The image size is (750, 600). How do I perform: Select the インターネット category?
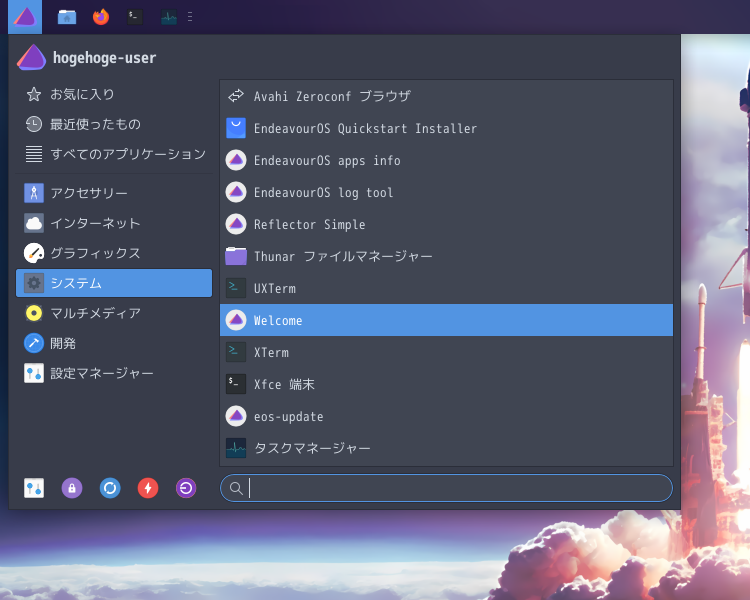point(114,223)
